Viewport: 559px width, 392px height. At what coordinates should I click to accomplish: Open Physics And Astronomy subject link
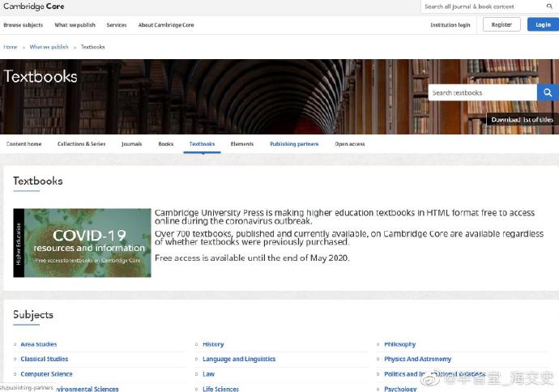coord(418,359)
